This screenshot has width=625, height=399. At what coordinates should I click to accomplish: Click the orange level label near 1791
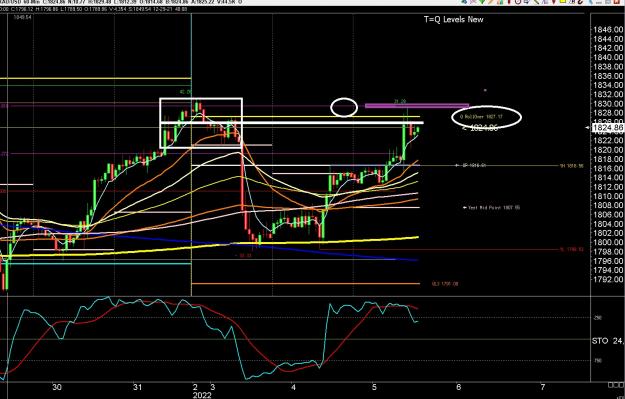445,284
